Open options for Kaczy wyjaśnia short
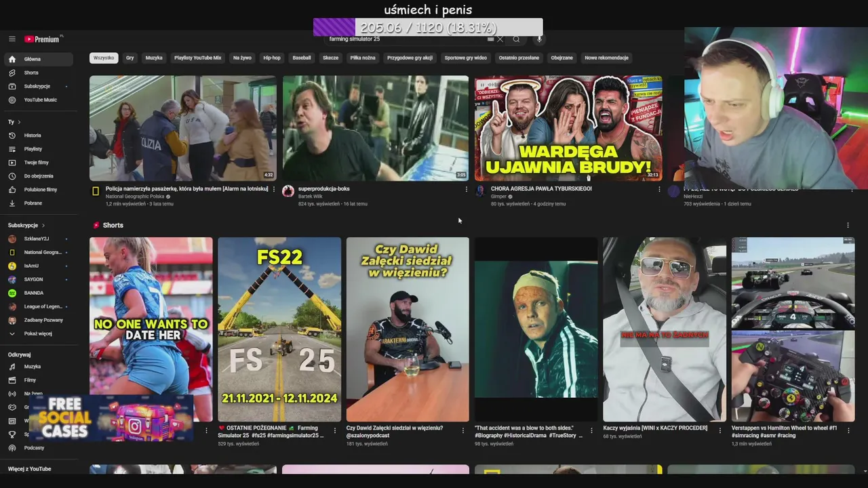The image size is (868, 488). point(720,430)
